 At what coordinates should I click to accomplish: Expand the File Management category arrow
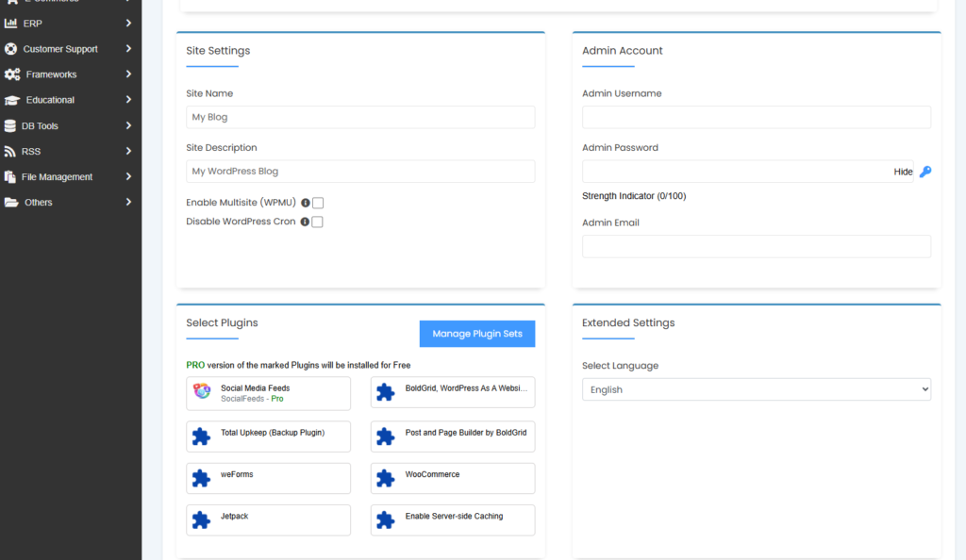click(128, 176)
